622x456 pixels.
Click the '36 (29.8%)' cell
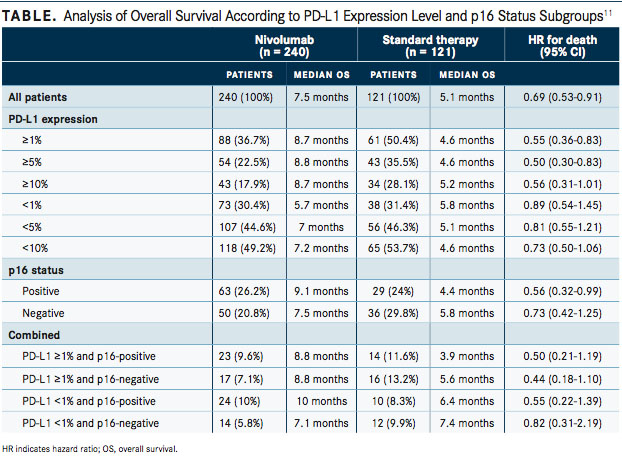(x=393, y=313)
